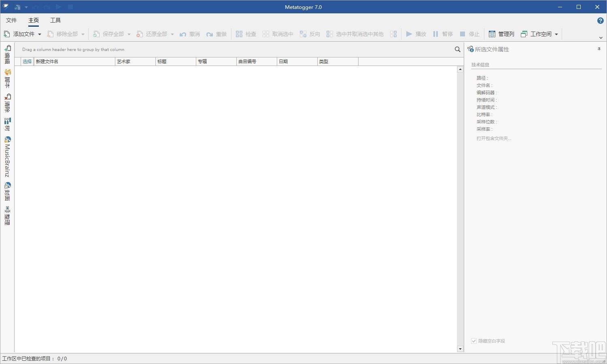Open the 清除 cleanup side panel

[7, 103]
